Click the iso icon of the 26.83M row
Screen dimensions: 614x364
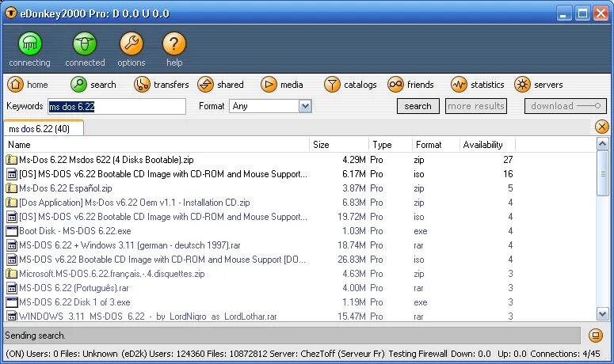12,260
